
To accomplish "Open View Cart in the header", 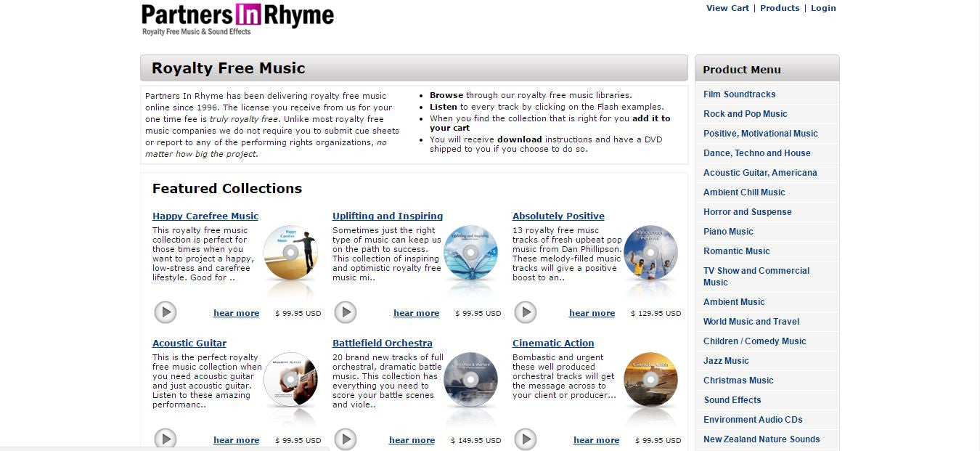I will tap(727, 8).
